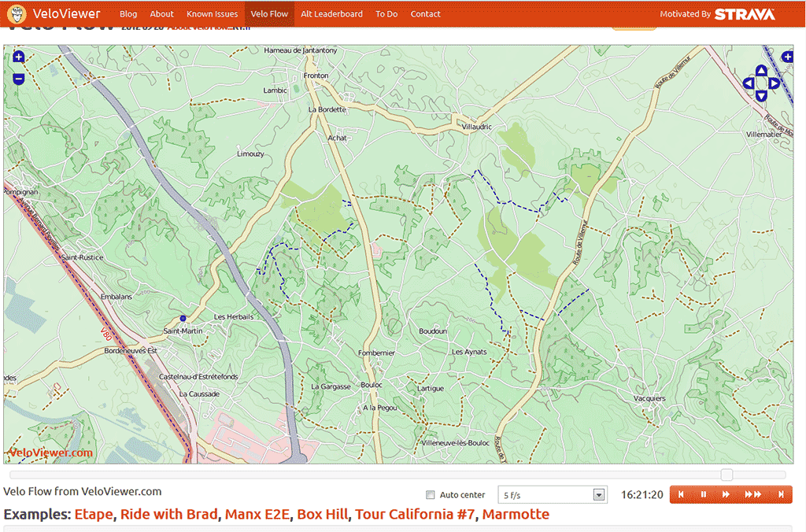The image size is (806, 532).
Task: Click the 16:21:20 time display
Action: 642,494
